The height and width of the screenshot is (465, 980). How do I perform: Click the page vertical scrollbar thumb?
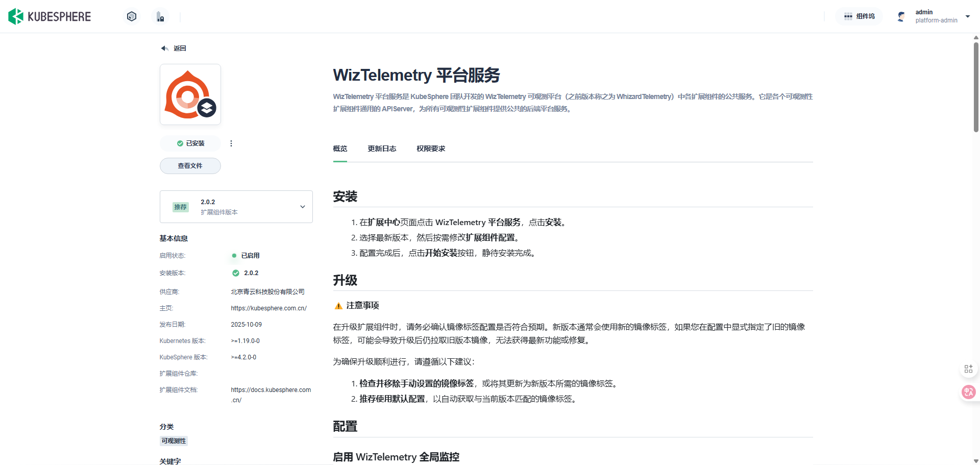pyautogui.click(x=976, y=87)
